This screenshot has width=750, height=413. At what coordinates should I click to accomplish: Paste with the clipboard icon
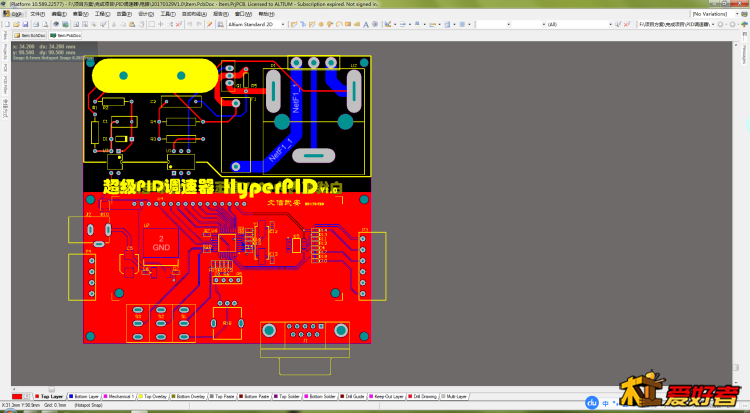(132, 24)
